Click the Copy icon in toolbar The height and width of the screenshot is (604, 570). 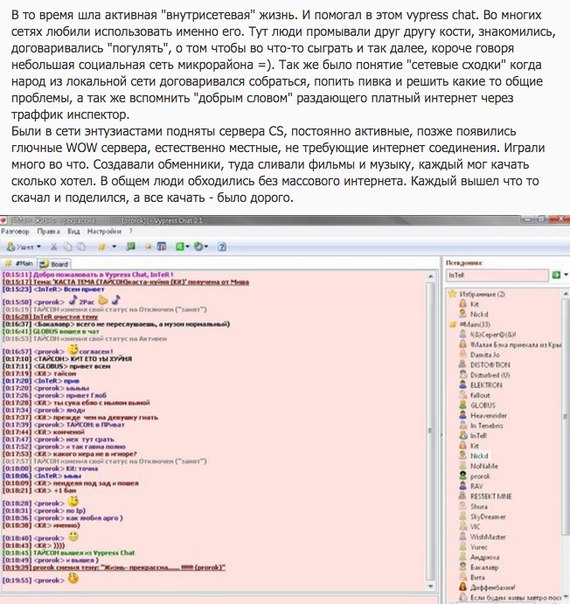68,247
